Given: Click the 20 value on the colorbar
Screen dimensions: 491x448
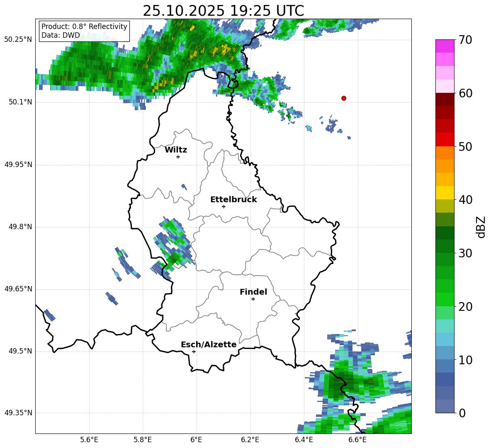Looking at the screenshot, I should pyautogui.click(x=465, y=307).
